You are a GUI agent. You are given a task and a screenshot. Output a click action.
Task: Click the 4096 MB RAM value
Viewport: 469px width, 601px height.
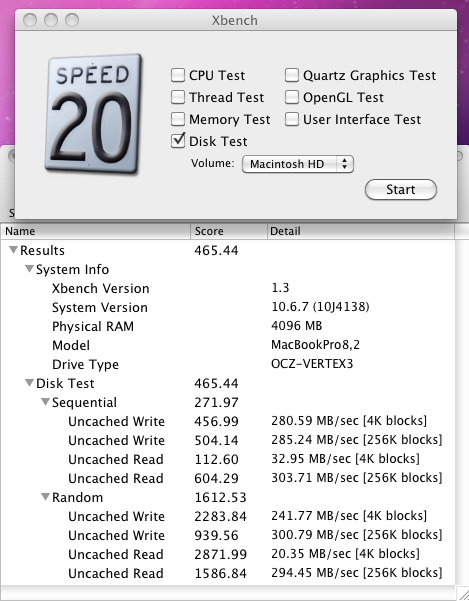pos(297,326)
